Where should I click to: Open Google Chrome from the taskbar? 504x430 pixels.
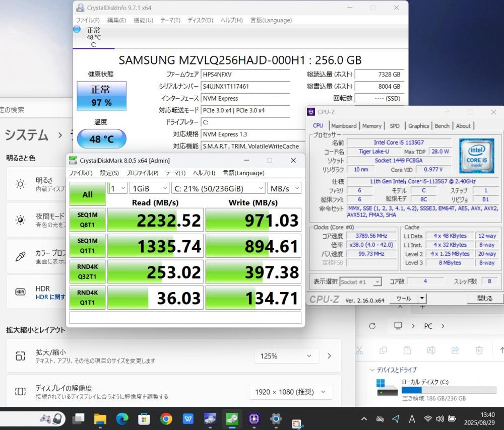166,419
